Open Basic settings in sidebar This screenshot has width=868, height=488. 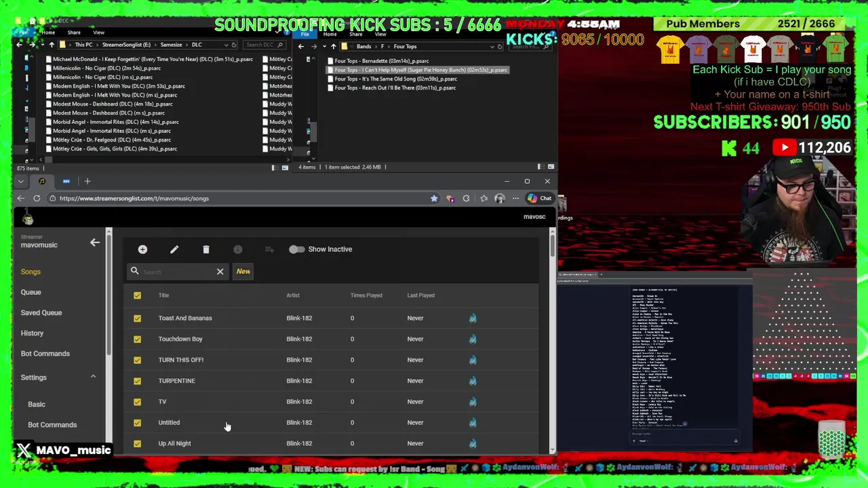[x=37, y=404]
